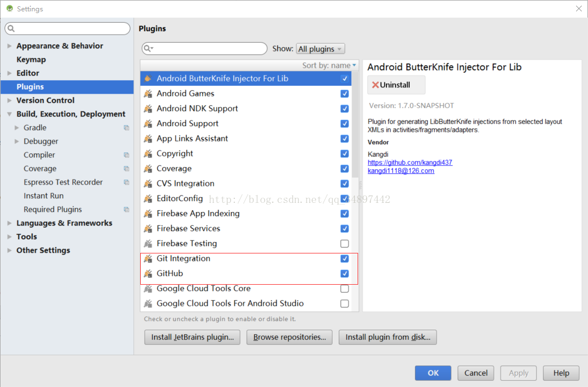Click the Firebase Services plugin icon
The image size is (588, 387).
click(148, 228)
